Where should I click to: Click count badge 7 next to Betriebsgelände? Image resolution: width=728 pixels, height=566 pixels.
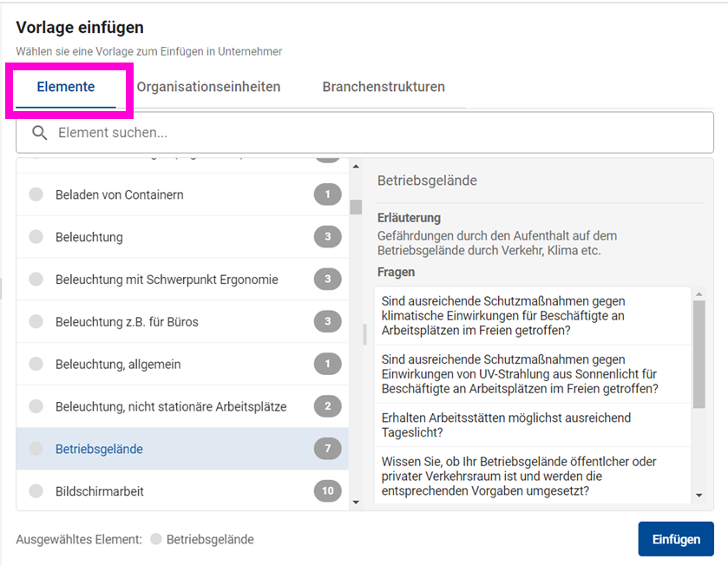tap(327, 449)
